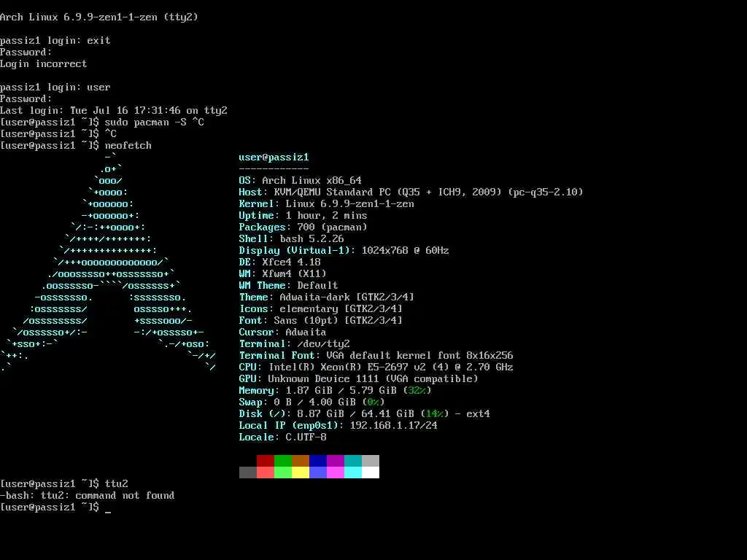Image resolution: width=747 pixels, height=560 pixels.
Task: Click the 'Terminal Font: VGA default kernel font' line
Action: (376, 356)
